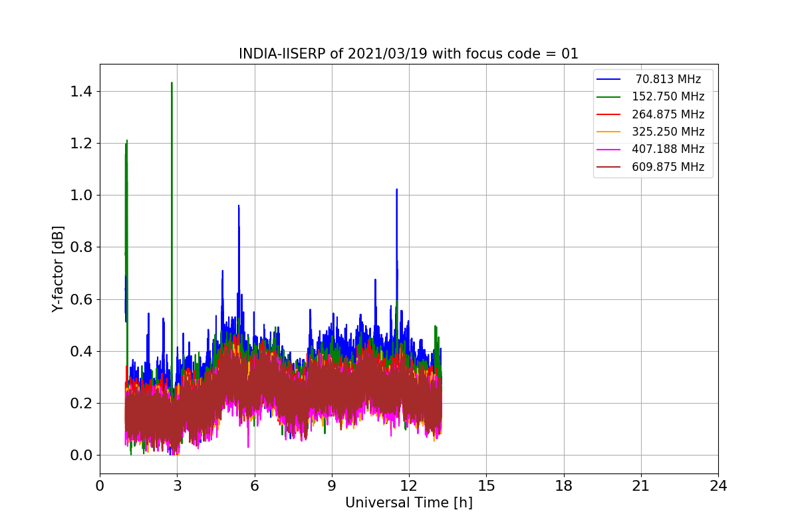Click the x-axis tick label 21
The height and width of the screenshot is (532, 798).
[x=641, y=485]
